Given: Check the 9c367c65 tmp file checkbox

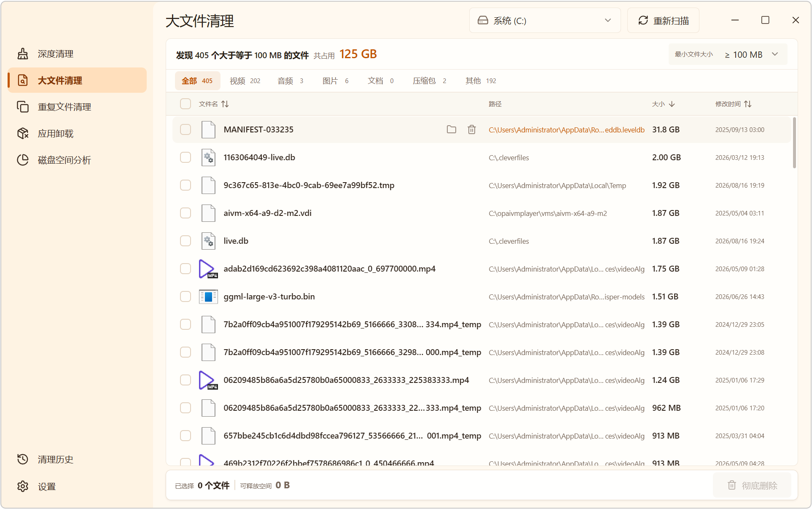Looking at the screenshot, I should point(186,185).
